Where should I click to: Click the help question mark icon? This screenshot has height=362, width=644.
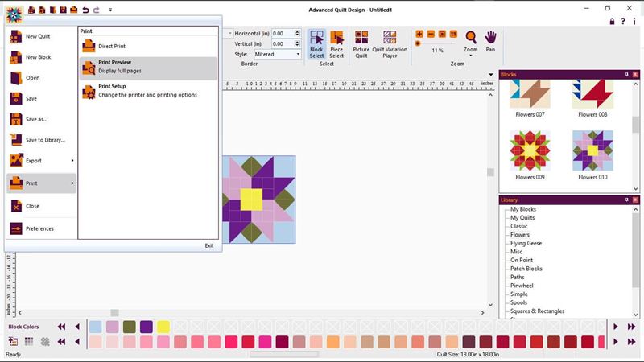(x=623, y=20)
